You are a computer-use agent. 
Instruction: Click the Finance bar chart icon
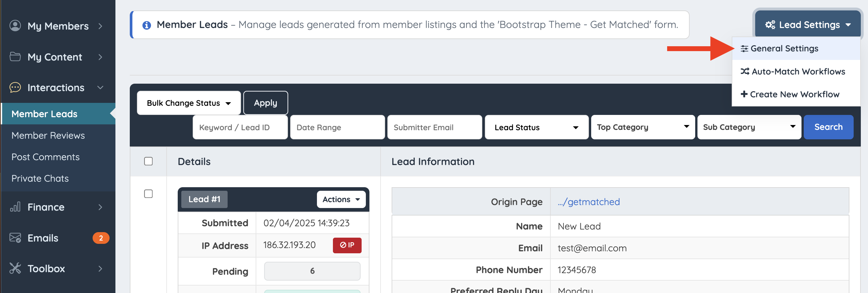pyautogui.click(x=15, y=207)
